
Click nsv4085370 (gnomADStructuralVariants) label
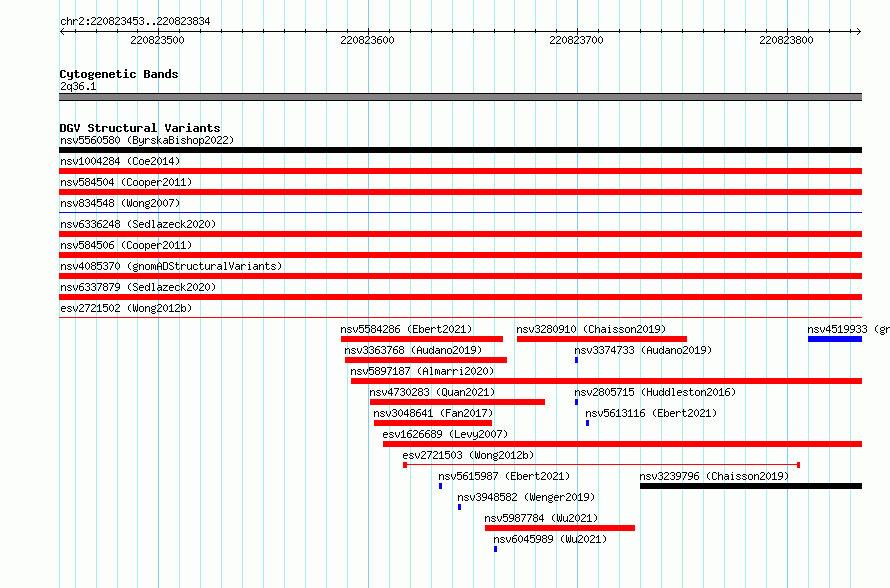pos(171,266)
